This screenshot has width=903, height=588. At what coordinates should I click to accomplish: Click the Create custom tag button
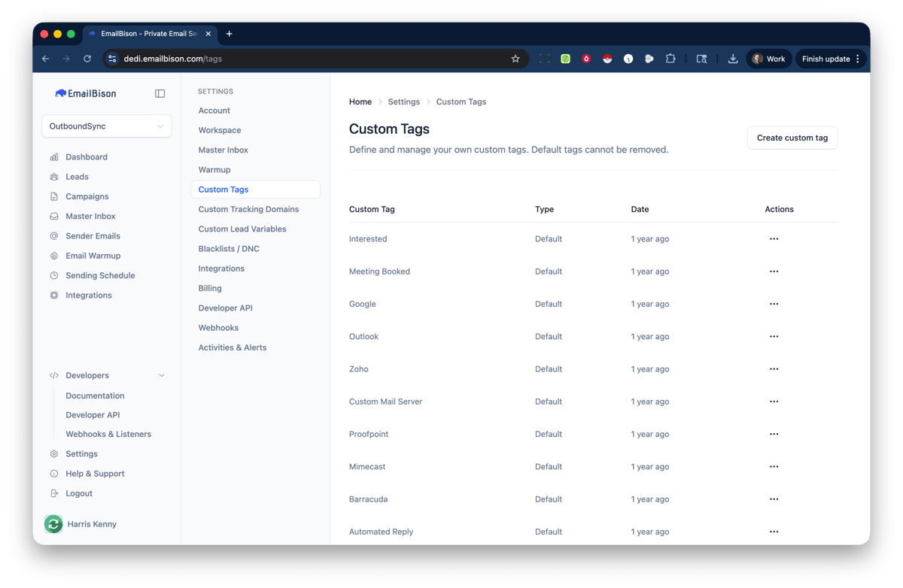(x=792, y=138)
